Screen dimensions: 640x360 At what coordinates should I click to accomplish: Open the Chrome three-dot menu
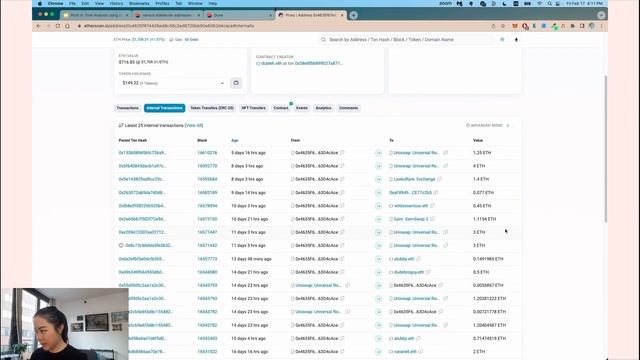(601, 26)
